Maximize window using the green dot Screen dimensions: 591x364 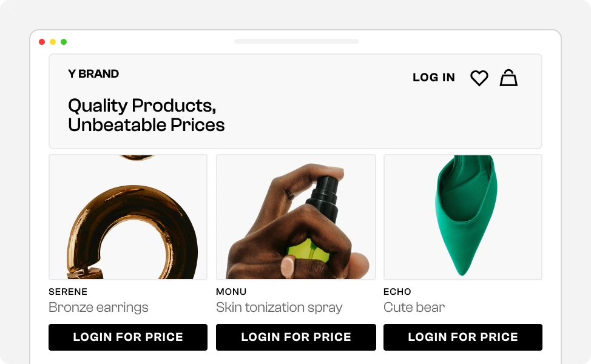pos(64,42)
